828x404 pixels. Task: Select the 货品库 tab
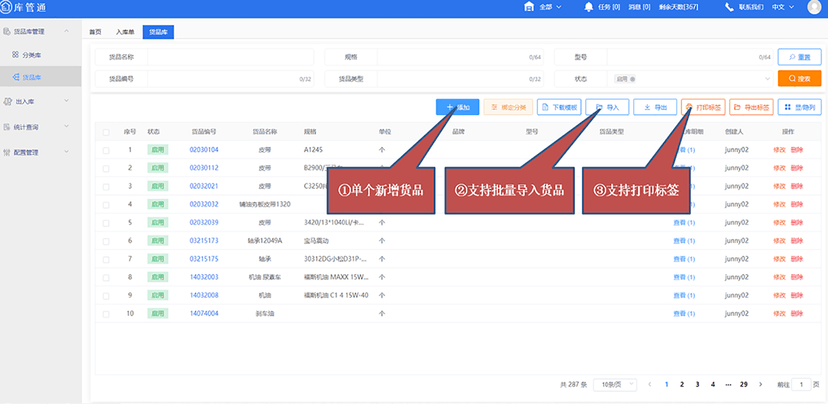pos(158,32)
